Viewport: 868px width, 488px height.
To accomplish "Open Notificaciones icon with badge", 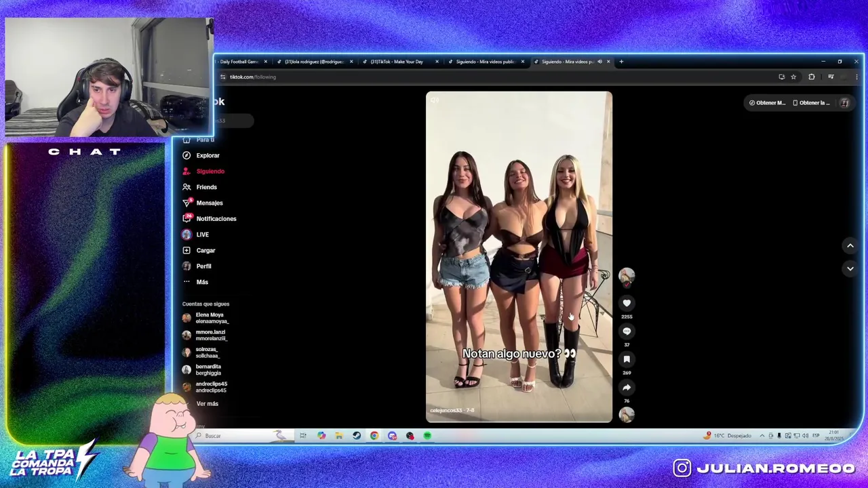I will [x=187, y=218].
